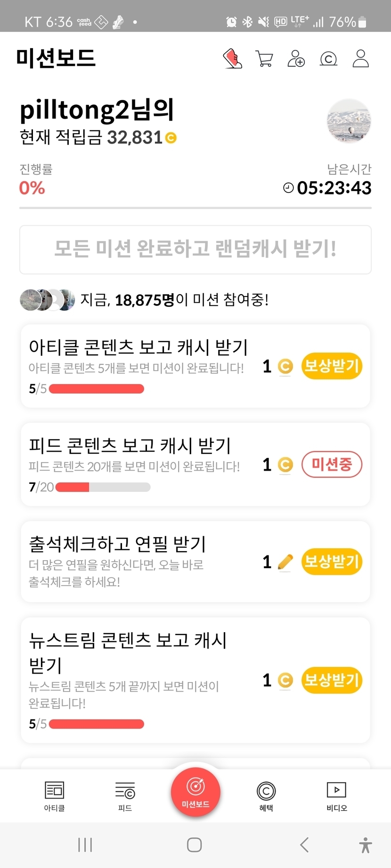The image size is (391, 868).
Task: Tap the invite friend icon
Action: pyautogui.click(x=296, y=59)
